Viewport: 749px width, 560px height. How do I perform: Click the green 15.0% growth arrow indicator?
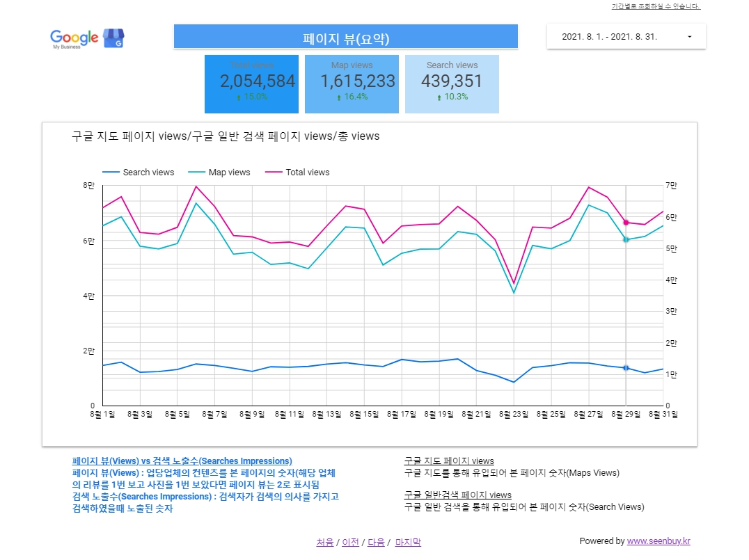click(x=252, y=97)
